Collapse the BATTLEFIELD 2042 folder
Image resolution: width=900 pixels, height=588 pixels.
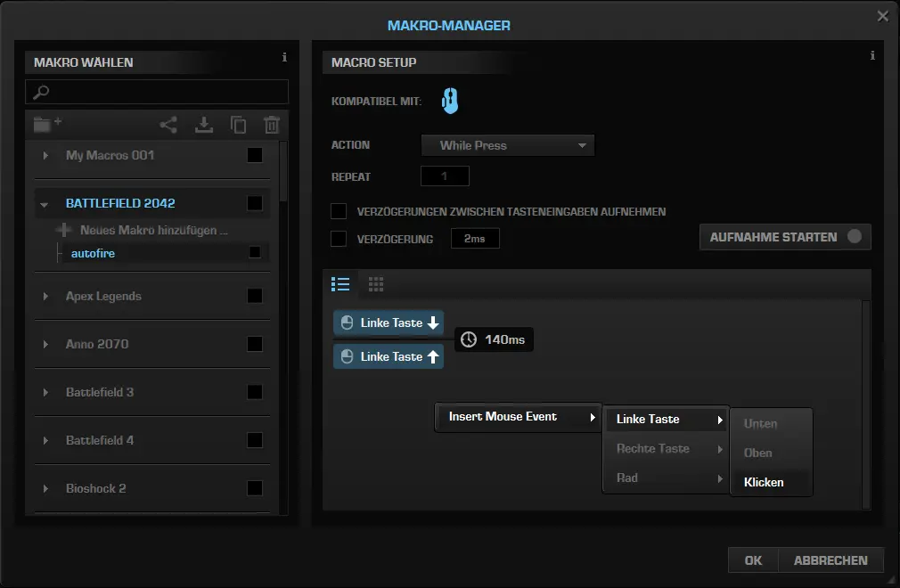point(45,204)
